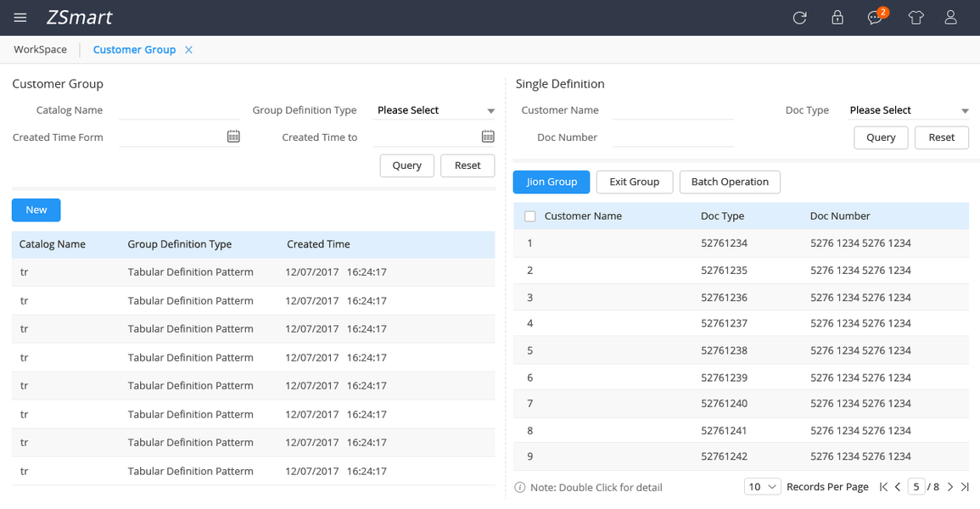Viewport: 980px width, 509px height.
Task: Click the blue New button
Action: [x=36, y=210]
